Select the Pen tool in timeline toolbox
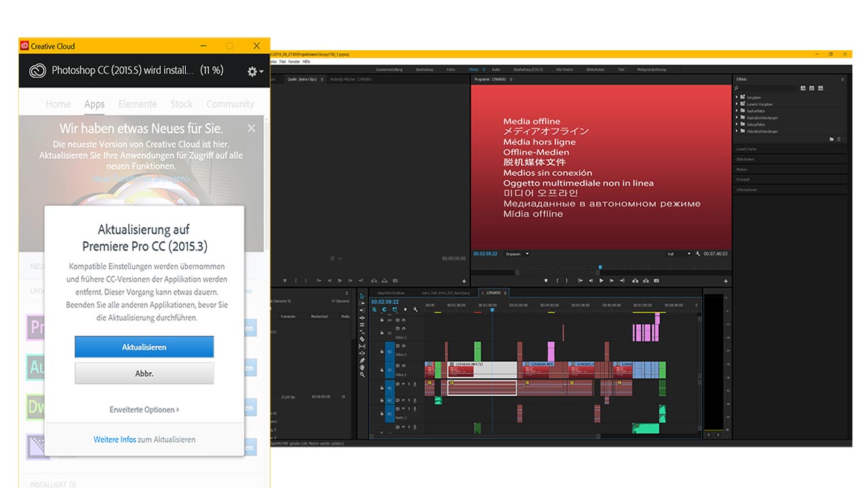This screenshot has height=488, width=868. pos(362,360)
